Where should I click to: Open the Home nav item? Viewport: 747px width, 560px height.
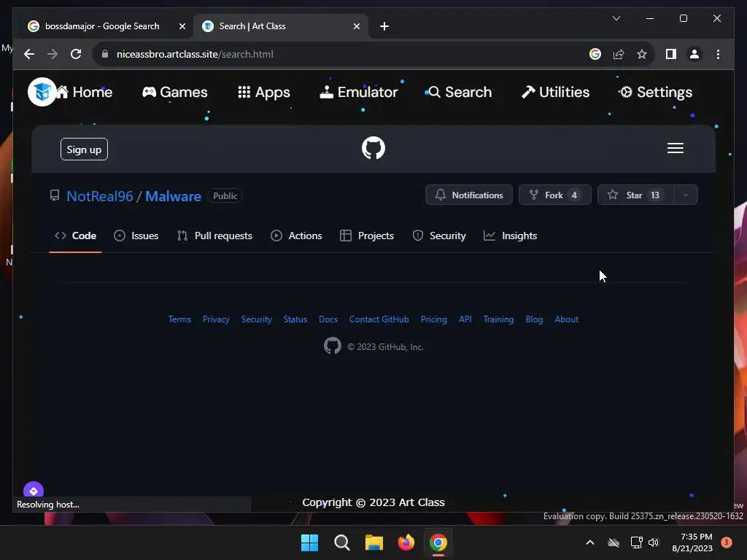(x=85, y=92)
